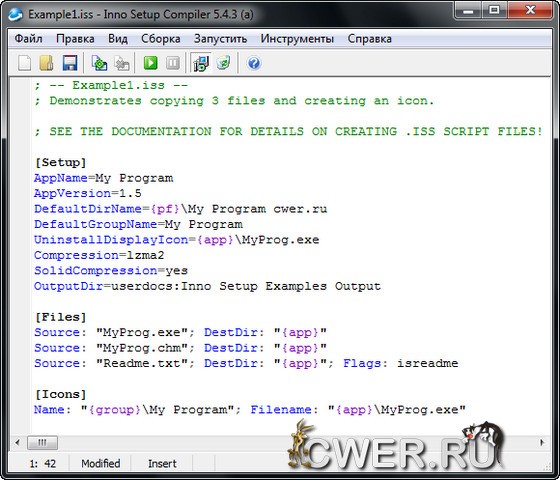This screenshot has width=560, height=480.
Task: Click the UninstallDisplayIcon directive
Action: pyautogui.click(x=111, y=240)
